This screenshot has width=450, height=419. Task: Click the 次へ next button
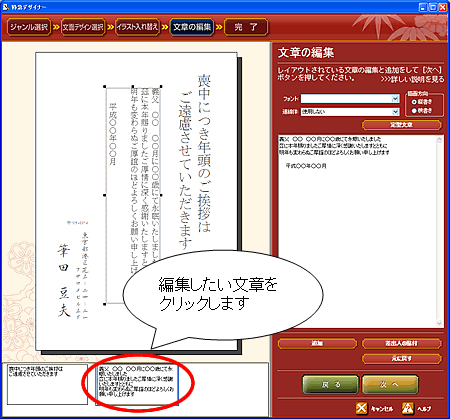[389, 384]
